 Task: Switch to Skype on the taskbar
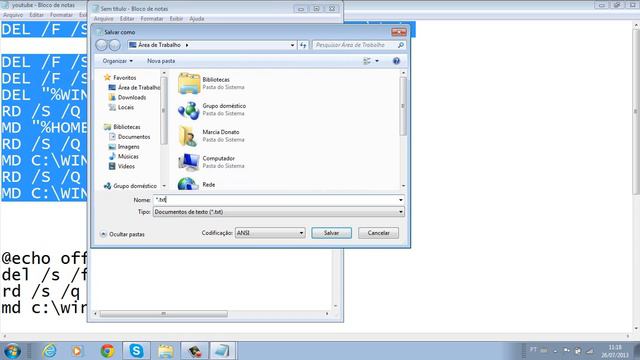click(136, 351)
